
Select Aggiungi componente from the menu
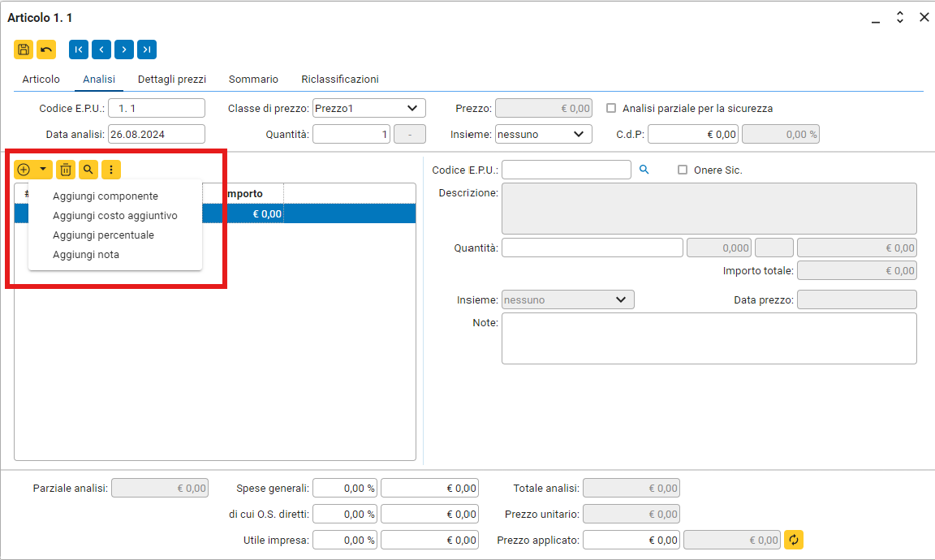point(106,196)
